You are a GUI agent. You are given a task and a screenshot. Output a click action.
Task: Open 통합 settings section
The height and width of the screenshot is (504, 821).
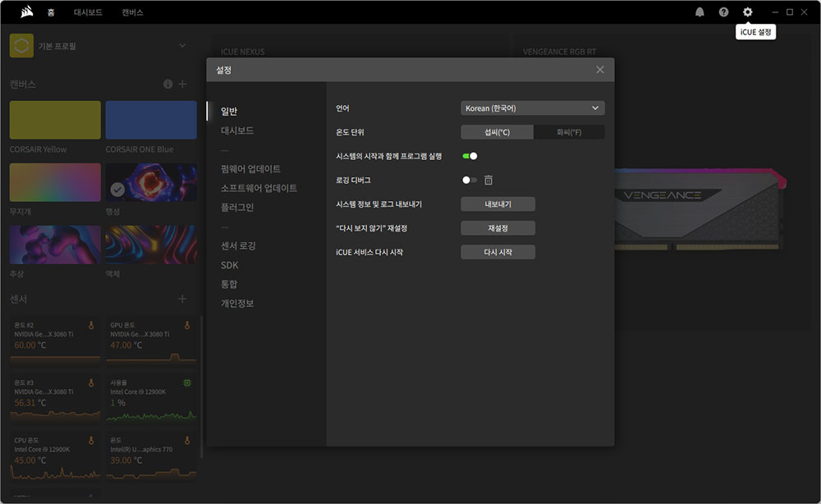pos(229,284)
